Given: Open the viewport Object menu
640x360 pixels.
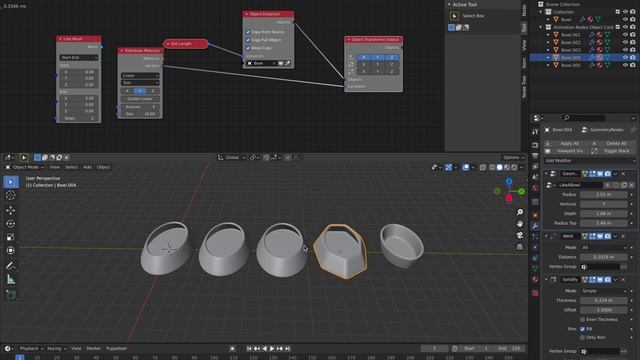Looking at the screenshot, I should tap(103, 167).
